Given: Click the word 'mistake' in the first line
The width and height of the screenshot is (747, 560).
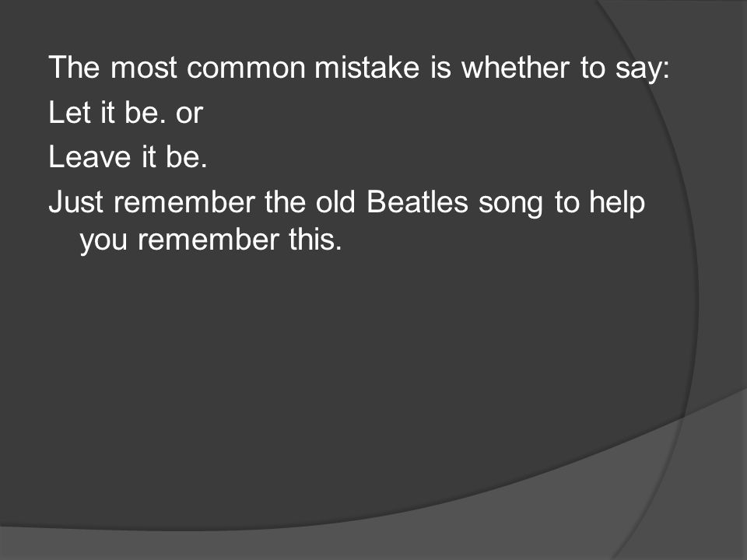Looking at the screenshot, I should click(x=366, y=67).
